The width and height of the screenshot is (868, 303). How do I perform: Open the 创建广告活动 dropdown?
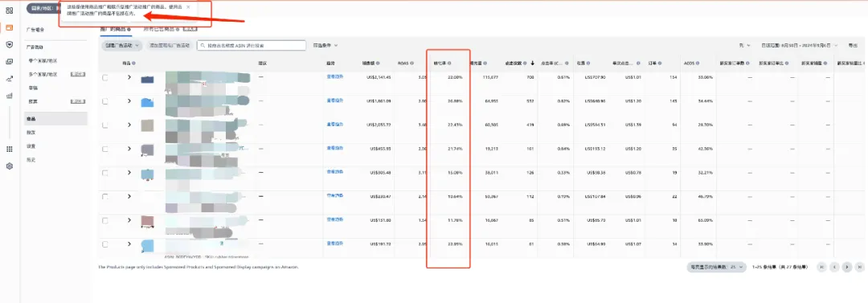coord(122,46)
